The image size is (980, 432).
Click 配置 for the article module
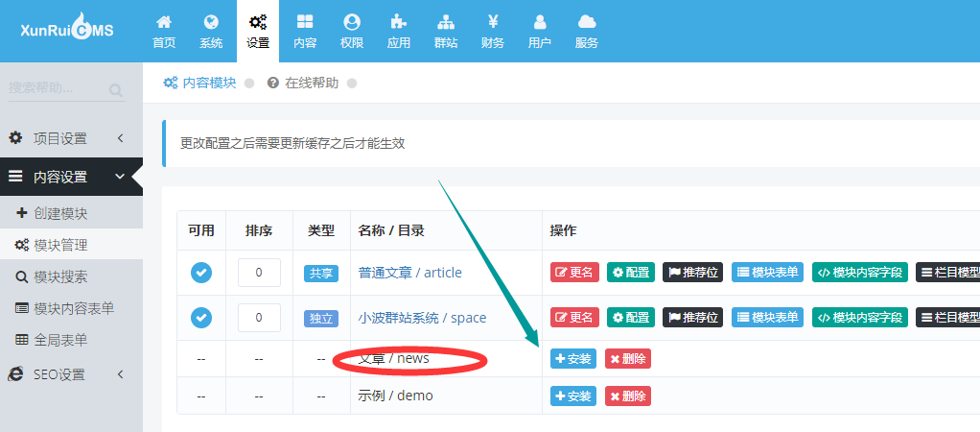pyautogui.click(x=631, y=273)
